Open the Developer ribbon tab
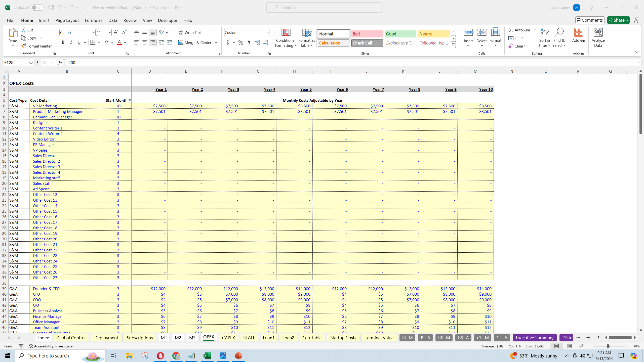This screenshot has height=362, width=644. pyautogui.click(x=168, y=20)
